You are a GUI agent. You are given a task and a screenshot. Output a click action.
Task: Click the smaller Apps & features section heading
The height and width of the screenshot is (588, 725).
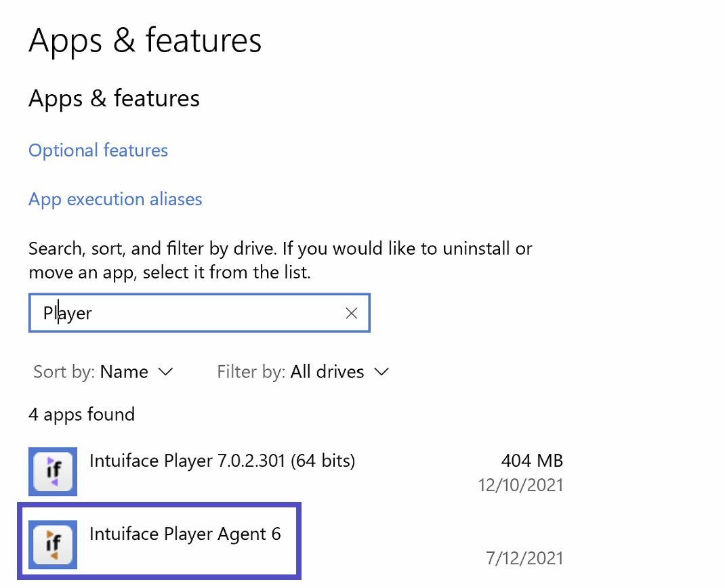tap(115, 98)
